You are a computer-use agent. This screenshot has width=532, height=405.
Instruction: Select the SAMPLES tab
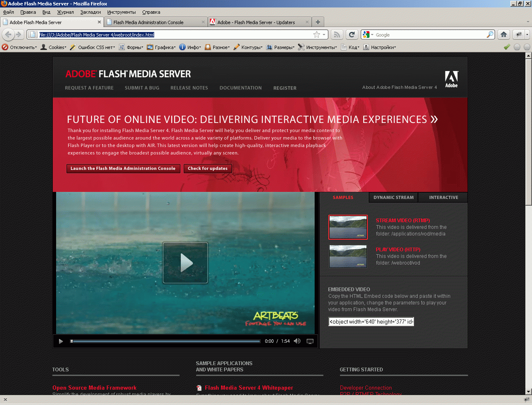343,197
